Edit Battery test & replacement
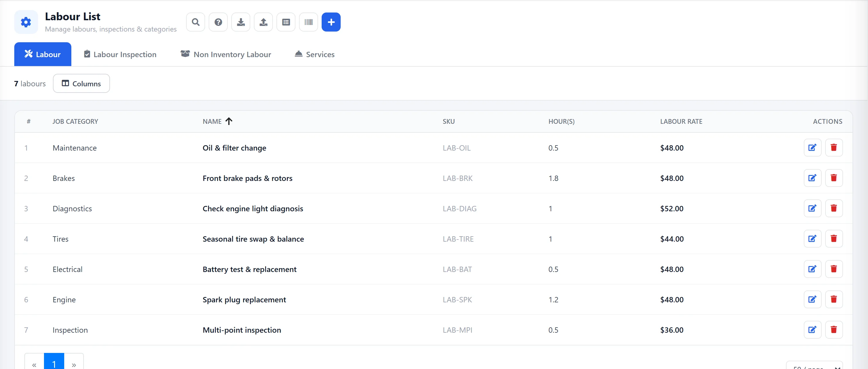Screen dimensions: 868x369 (812, 269)
